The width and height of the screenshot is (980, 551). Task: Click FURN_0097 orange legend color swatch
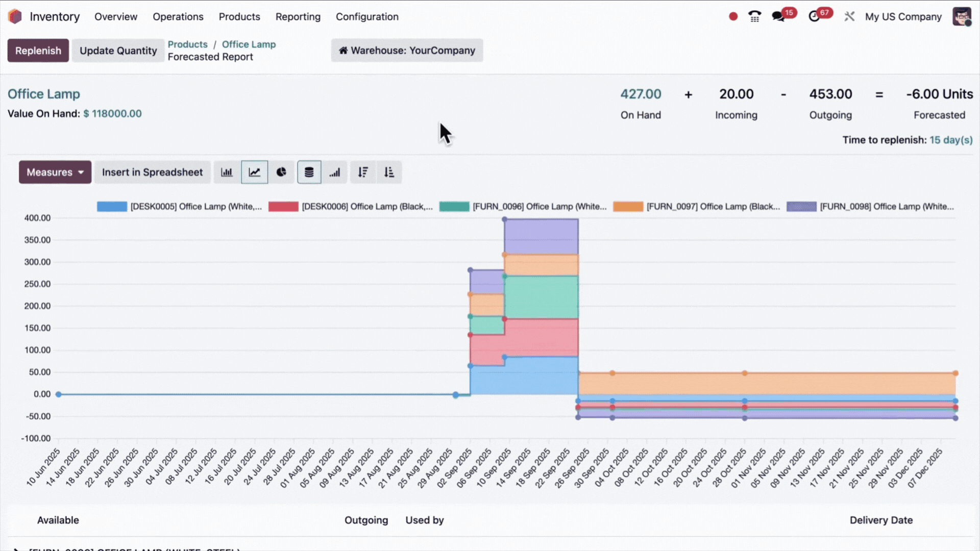pos(628,207)
